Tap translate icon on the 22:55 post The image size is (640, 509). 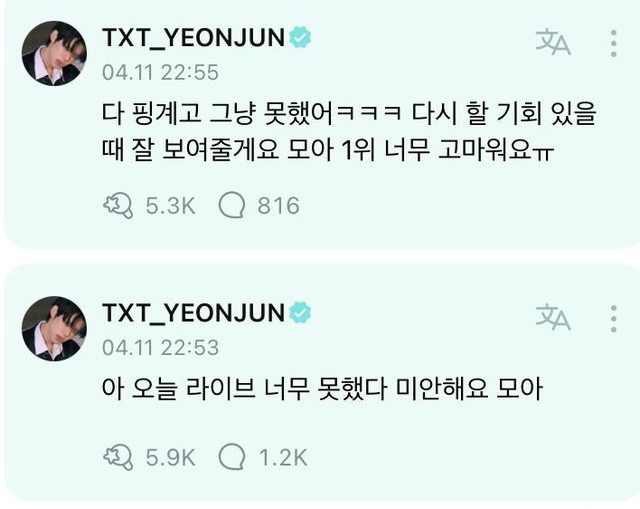tap(553, 42)
